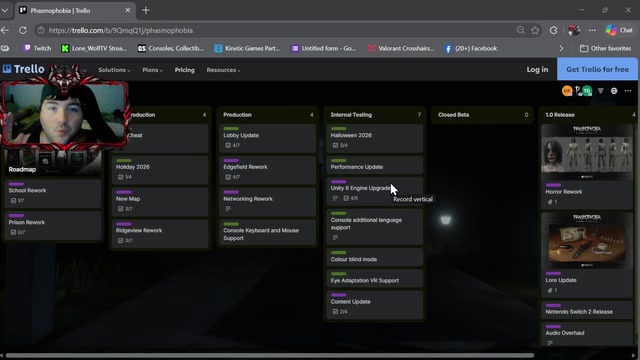The width and height of the screenshot is (640, 360).
Task: Click the horizontal board scrollbar
Action: click(x=270, y=355)
